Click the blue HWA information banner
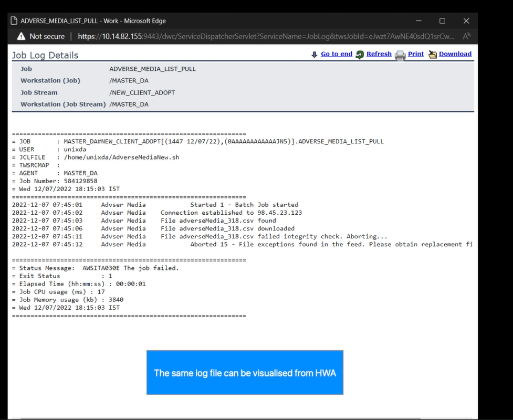Image resolution: width=513 pixels, height=420 pixels. [245, 373]
